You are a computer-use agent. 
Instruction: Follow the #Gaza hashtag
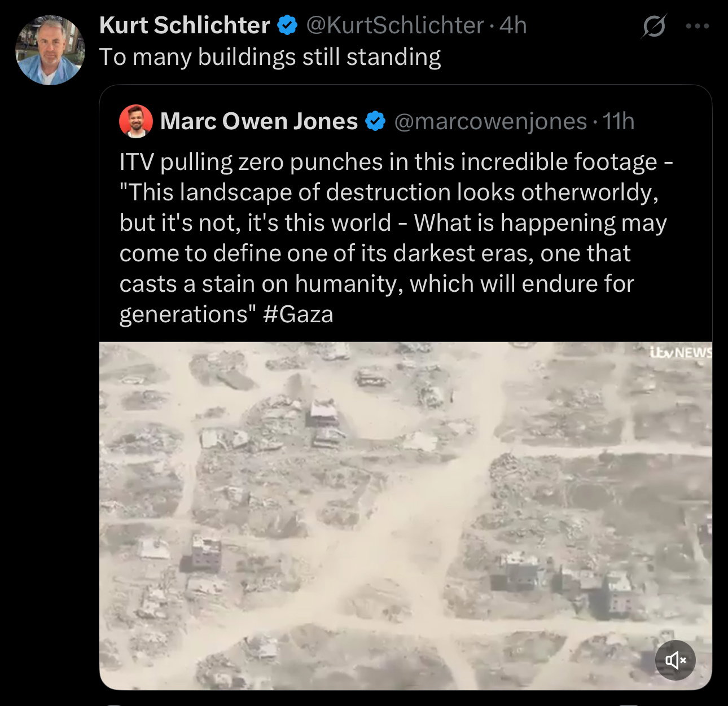[298, 314]
